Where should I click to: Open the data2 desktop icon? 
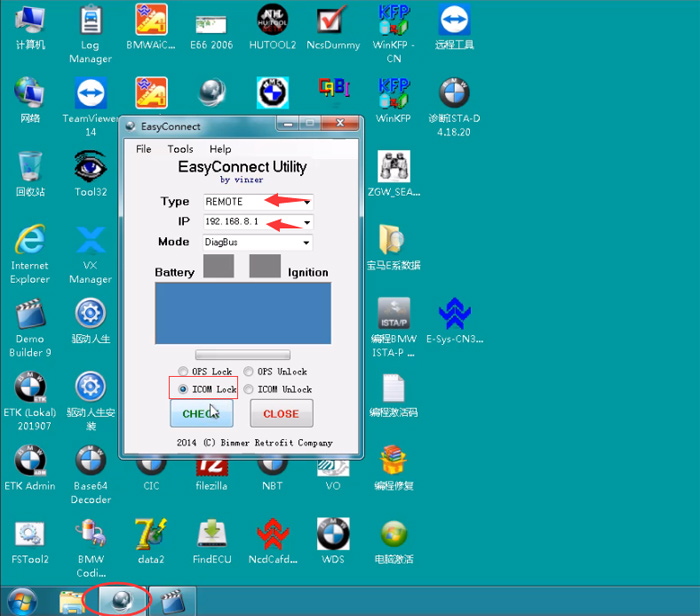click(151, 541)
